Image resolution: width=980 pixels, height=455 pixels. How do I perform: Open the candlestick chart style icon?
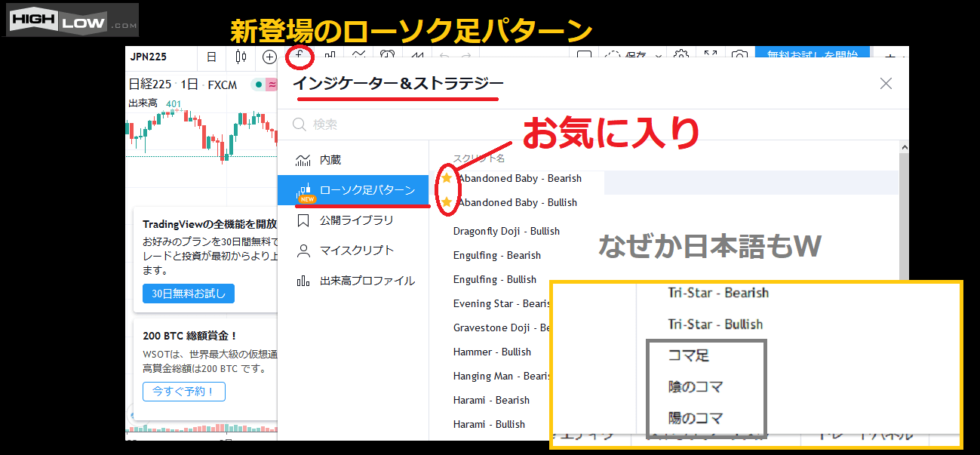241,57
